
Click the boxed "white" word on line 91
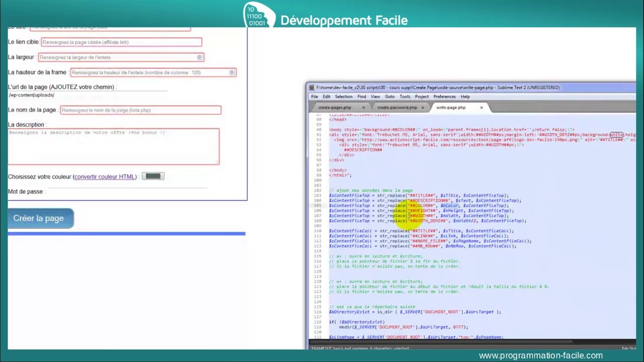(x=616, y=135)
